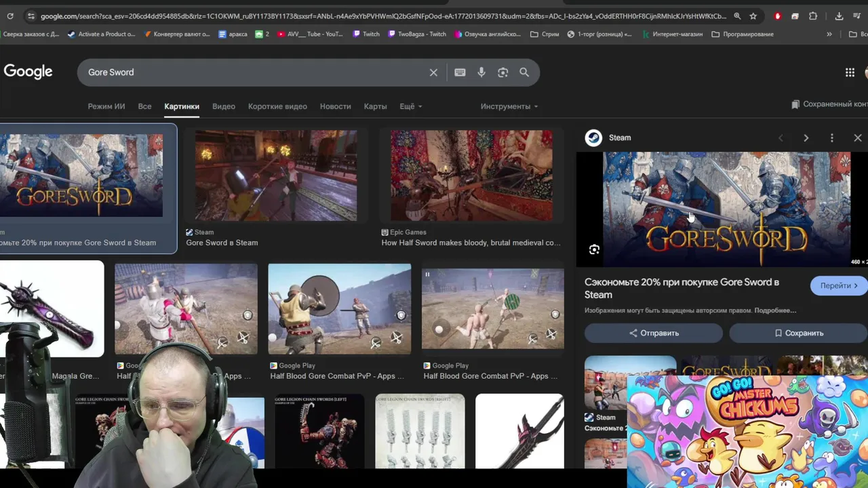Open the Twitch bookmark
The width and height of the screenshot is (868, 488).
coord(366,34)
